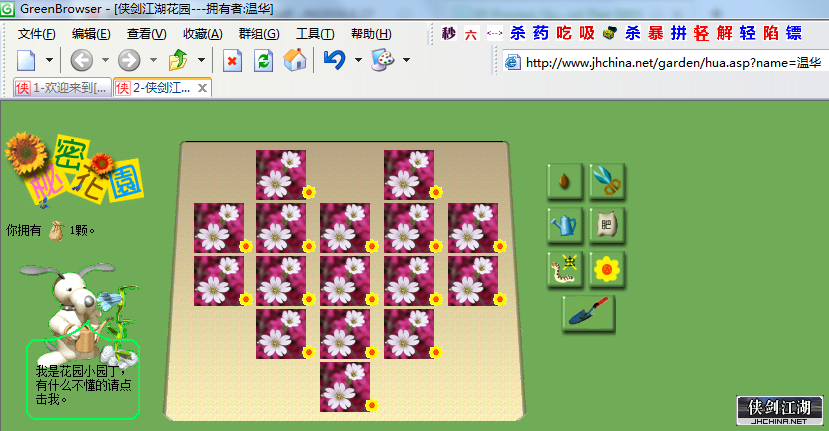Select the scissors pruning tool

click(x=607, y=181)
